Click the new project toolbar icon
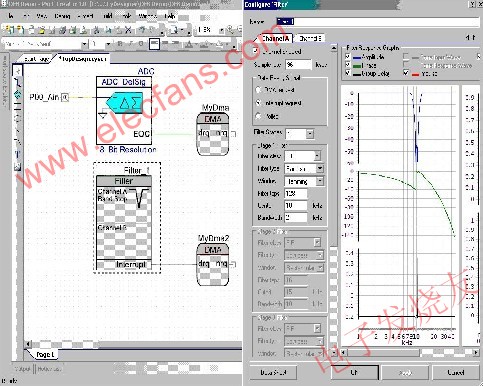This screenshot has height=386, width=483. point(10,30)
